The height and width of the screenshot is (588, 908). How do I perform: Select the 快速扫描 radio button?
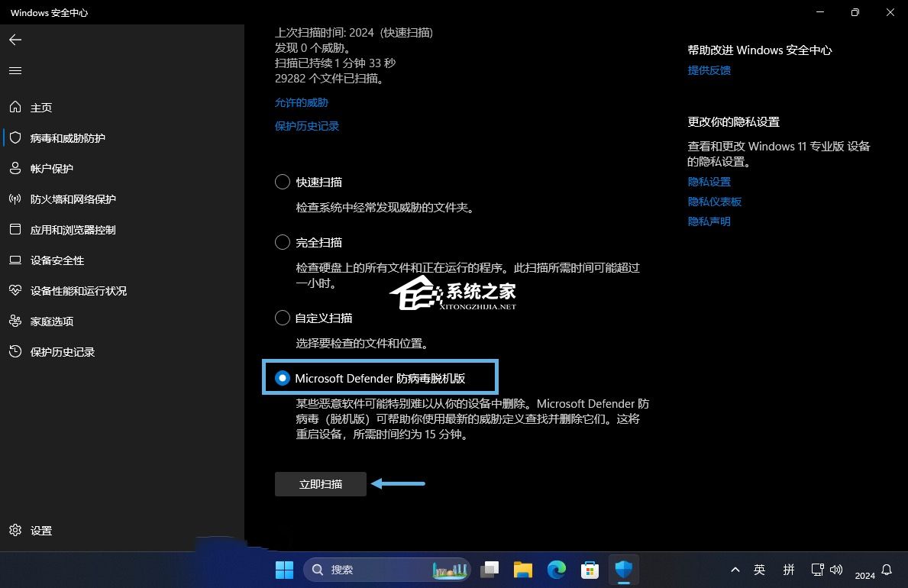(x=283, y=182)
